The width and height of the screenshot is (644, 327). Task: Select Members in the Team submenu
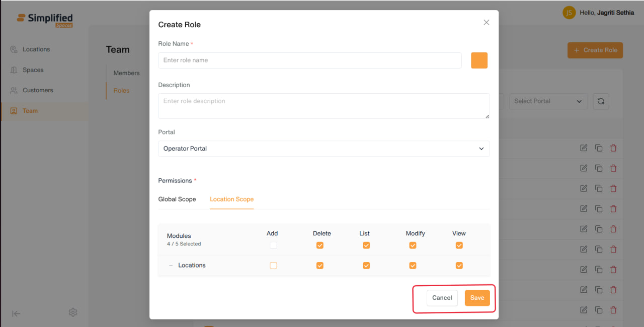(x=126, y=73)
